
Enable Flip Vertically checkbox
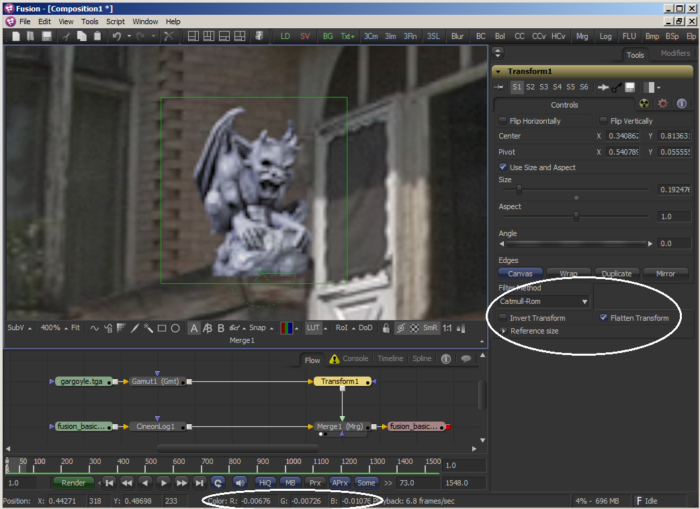coord(603,121)
